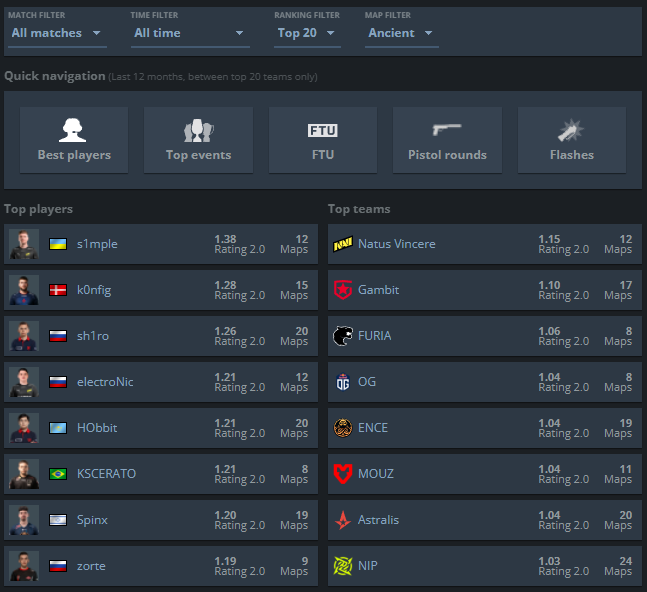
Task: Click the Natus Vincere team logo
Action: coord(343,244)
